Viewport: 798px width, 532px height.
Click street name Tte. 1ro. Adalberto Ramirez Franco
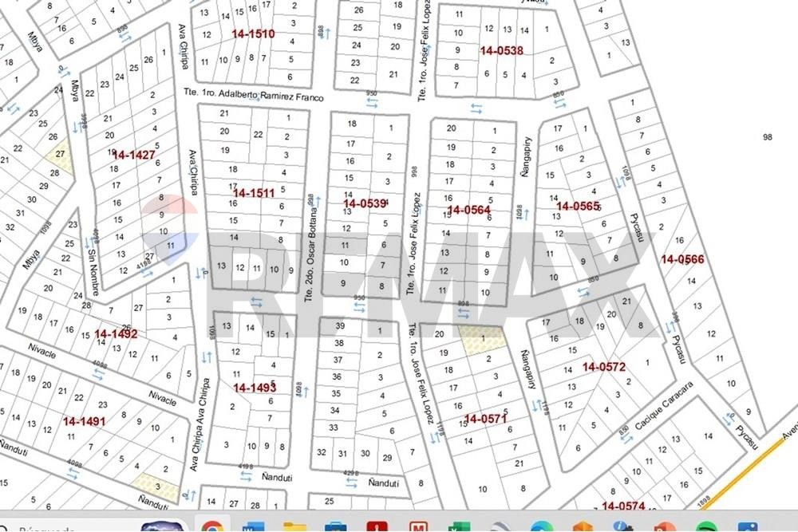(254, 95)
